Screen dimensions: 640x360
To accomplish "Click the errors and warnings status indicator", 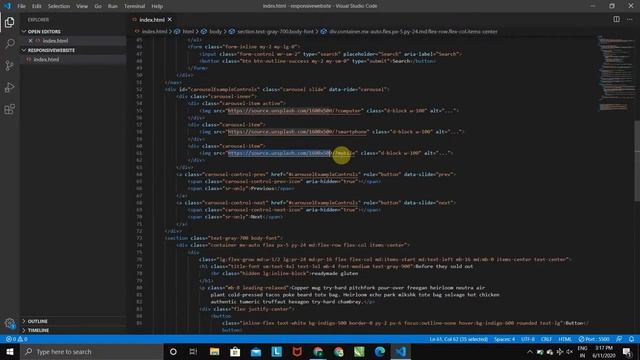I will (16, 339).
